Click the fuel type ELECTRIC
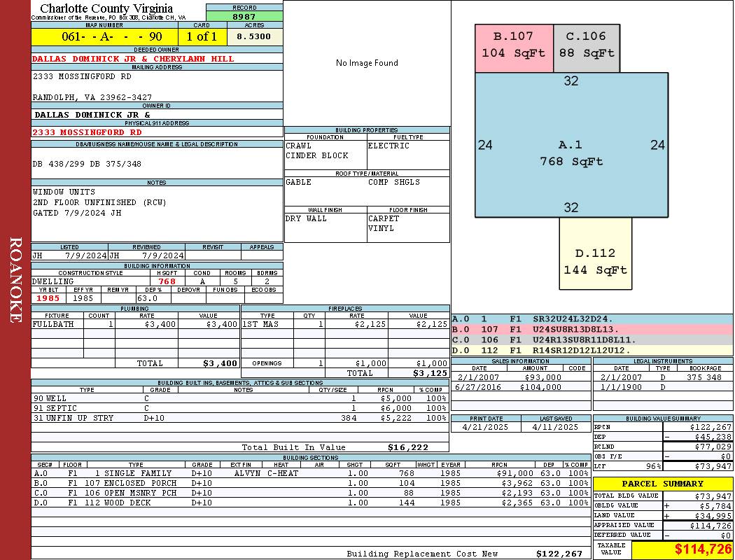The height and width of the screenshot is (560, 735). [388, 146]
